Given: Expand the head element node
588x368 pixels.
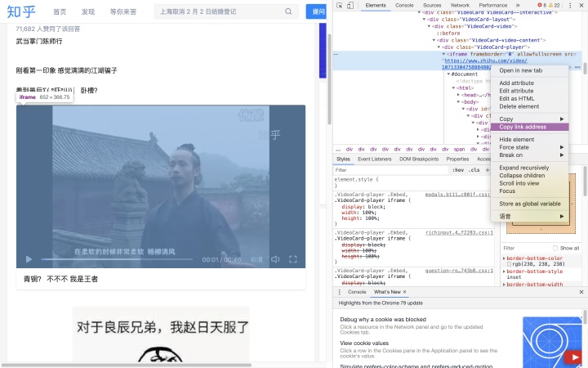Looking at the screenshot, I should pyautogui.click(x=458, y=95).
